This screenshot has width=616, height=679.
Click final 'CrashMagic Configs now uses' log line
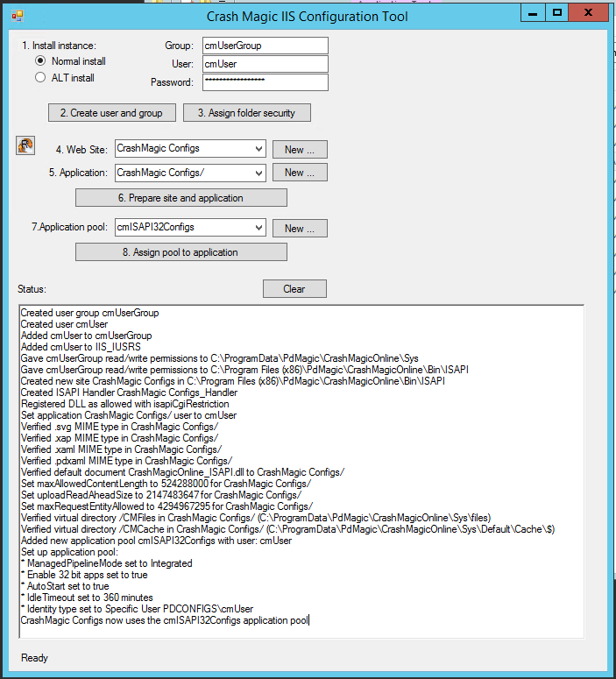[x=165, y=620]
